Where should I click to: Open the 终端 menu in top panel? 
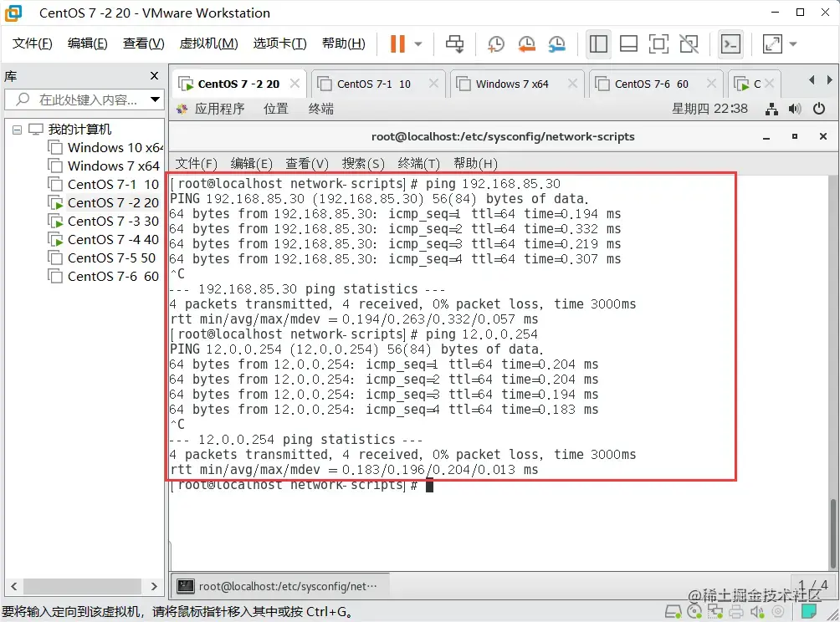[x=321, y=110]
